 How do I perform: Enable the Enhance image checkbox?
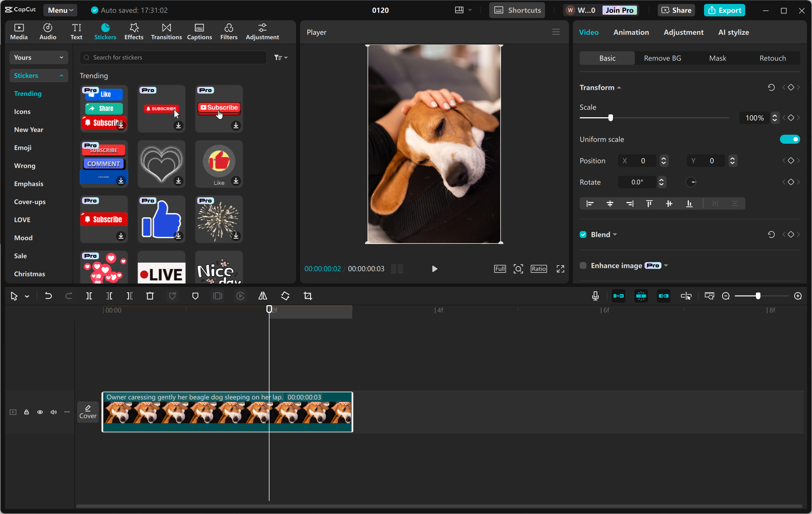[x=583, y=265]
